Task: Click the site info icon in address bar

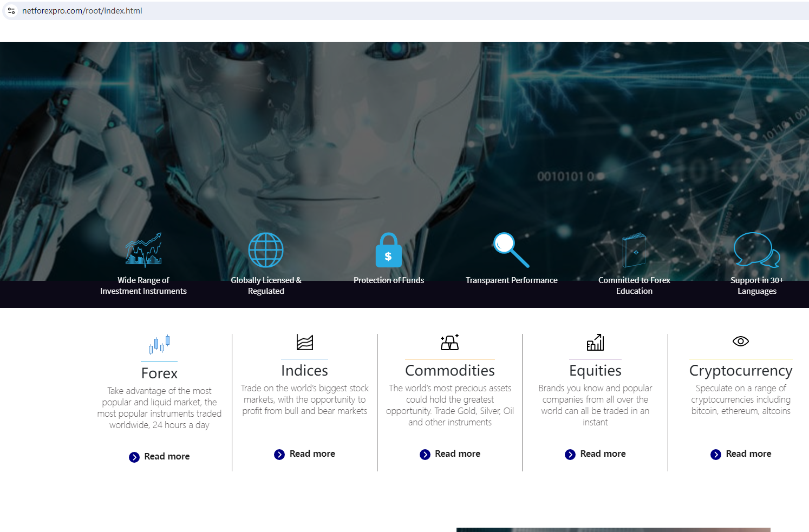Action: 11,11
